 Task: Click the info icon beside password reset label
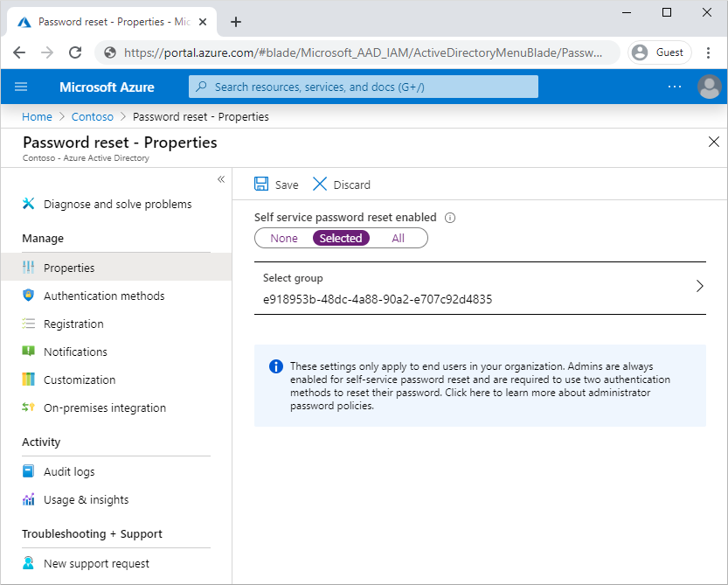450,218
